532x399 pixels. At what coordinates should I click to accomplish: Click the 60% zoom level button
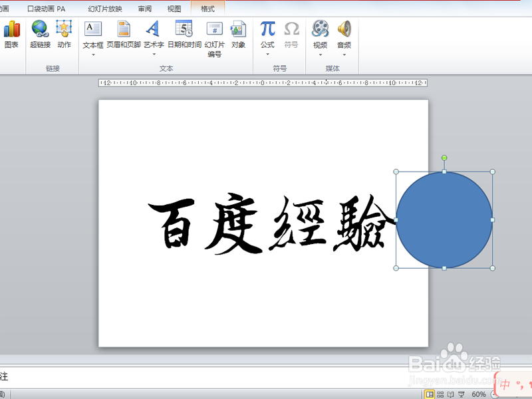click(478, 394)
